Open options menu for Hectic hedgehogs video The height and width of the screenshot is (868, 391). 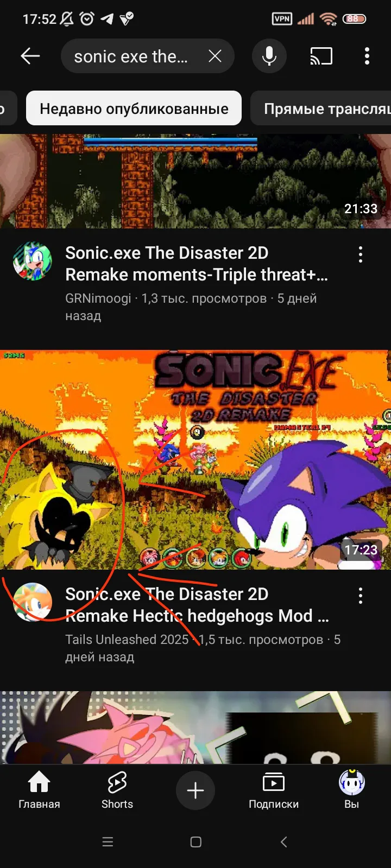(x=361, y=596)
